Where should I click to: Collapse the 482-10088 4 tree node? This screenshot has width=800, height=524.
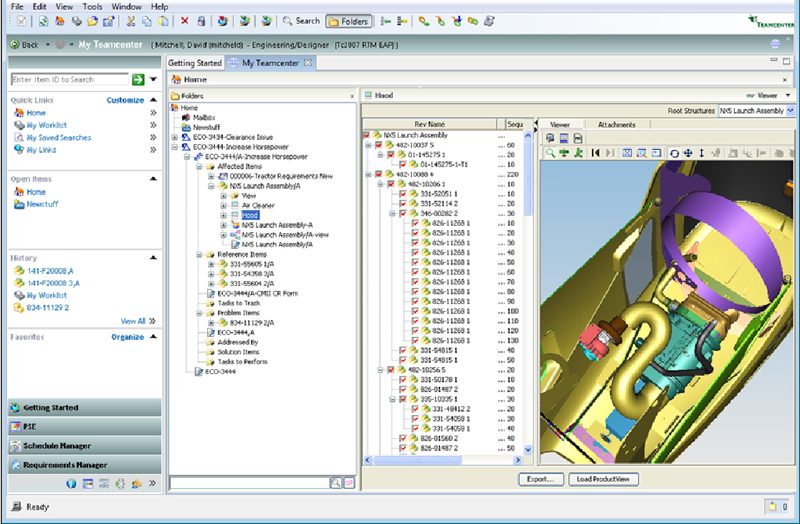click(368, 174)
